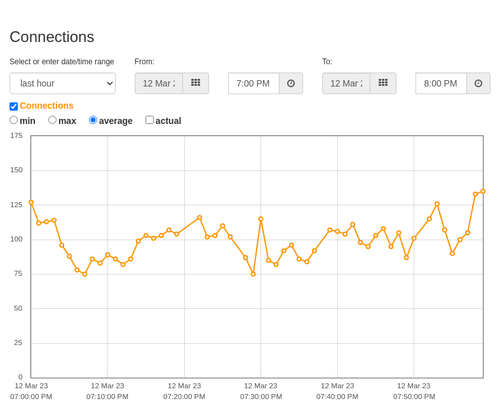500x403 pixels.
Task: Open the To date calendar picker icon
Action: 383,83
